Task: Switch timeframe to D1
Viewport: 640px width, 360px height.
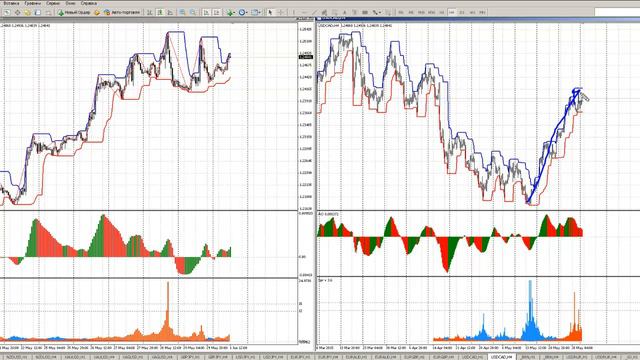Action: (462, 13)
